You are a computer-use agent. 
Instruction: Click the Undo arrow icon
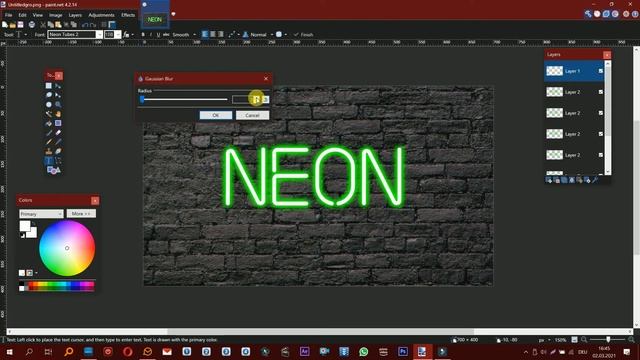(85, 25)
